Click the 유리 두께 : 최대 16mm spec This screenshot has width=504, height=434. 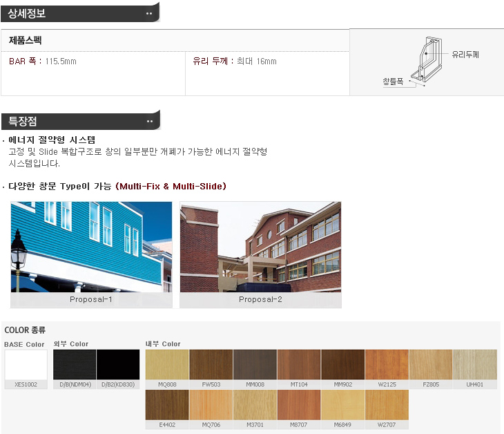click(x=235, y=61)
